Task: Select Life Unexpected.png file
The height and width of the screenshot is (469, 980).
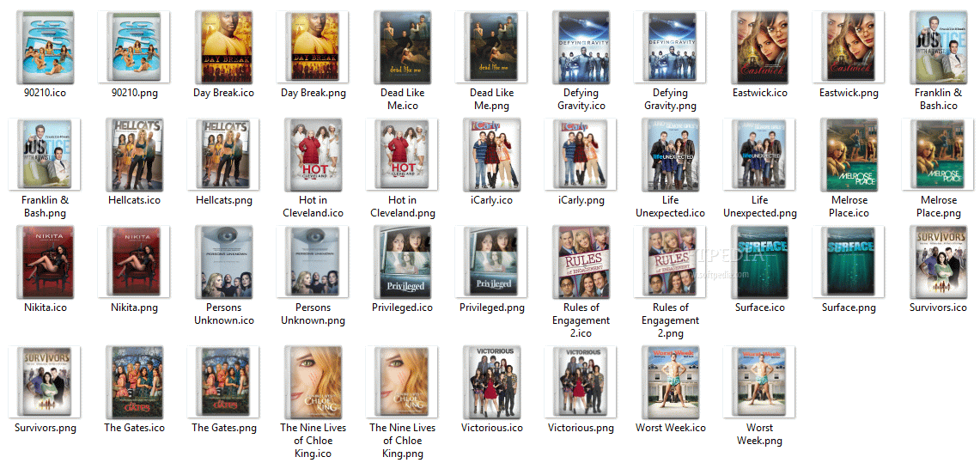Action: coord(759,155)
